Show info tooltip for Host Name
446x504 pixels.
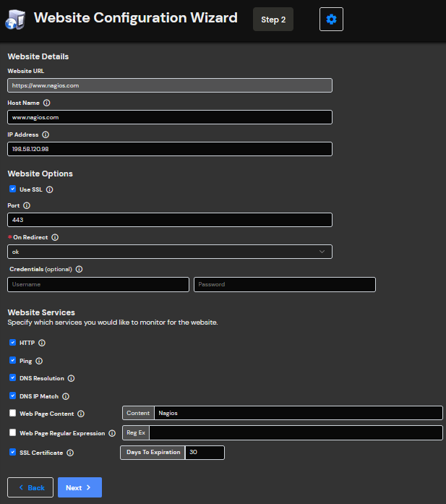[x=46, y=103]
